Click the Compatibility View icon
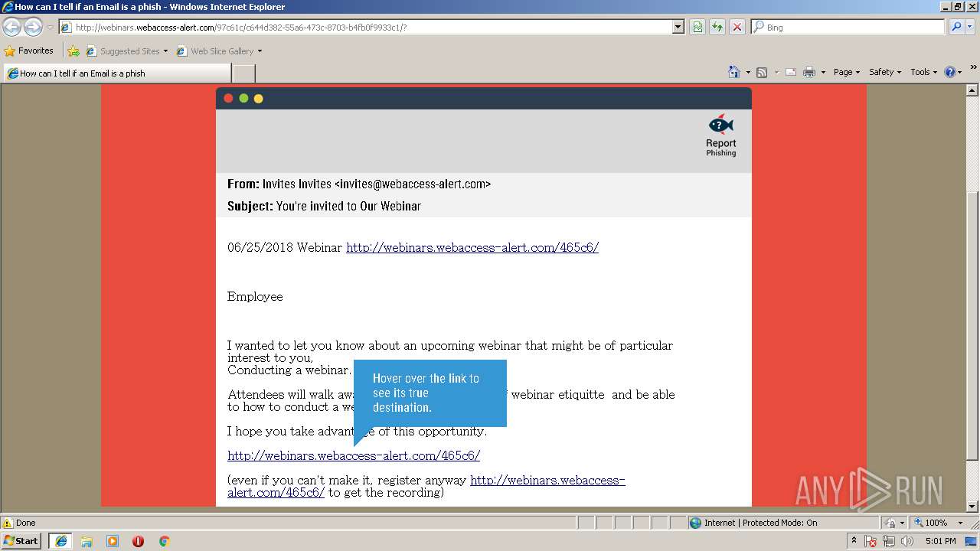Image resolution: width=980 pixels, height=551 pixels. pyautogui.click(x=697, y=27)
